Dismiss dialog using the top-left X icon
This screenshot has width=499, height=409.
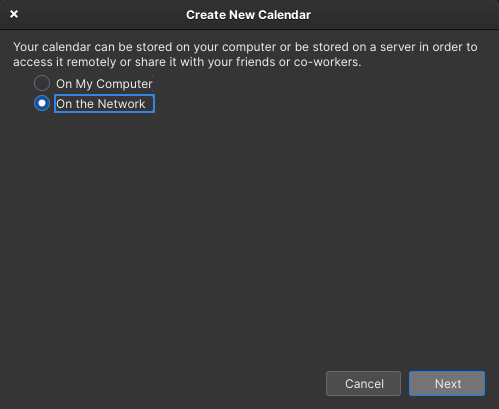(x=14, y=14)
